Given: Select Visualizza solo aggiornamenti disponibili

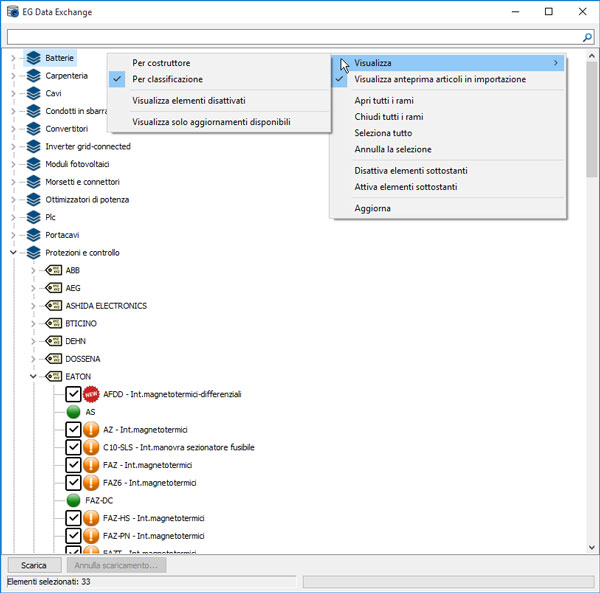Looking at the screenshot, I should (x=220, y=122).
